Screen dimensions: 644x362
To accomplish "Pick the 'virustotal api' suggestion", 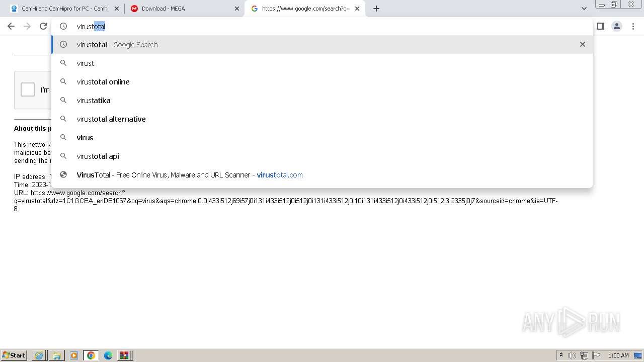I will (322, 156).
